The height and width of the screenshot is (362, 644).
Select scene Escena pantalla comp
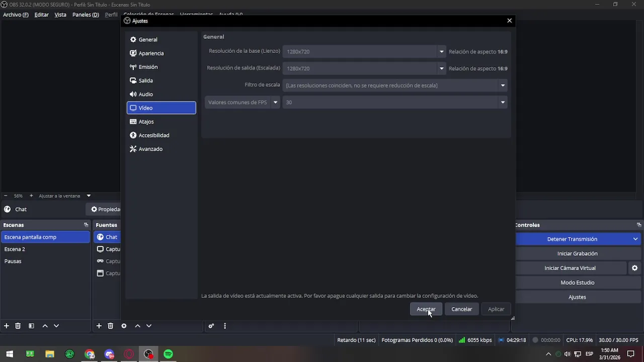[45, 237]
